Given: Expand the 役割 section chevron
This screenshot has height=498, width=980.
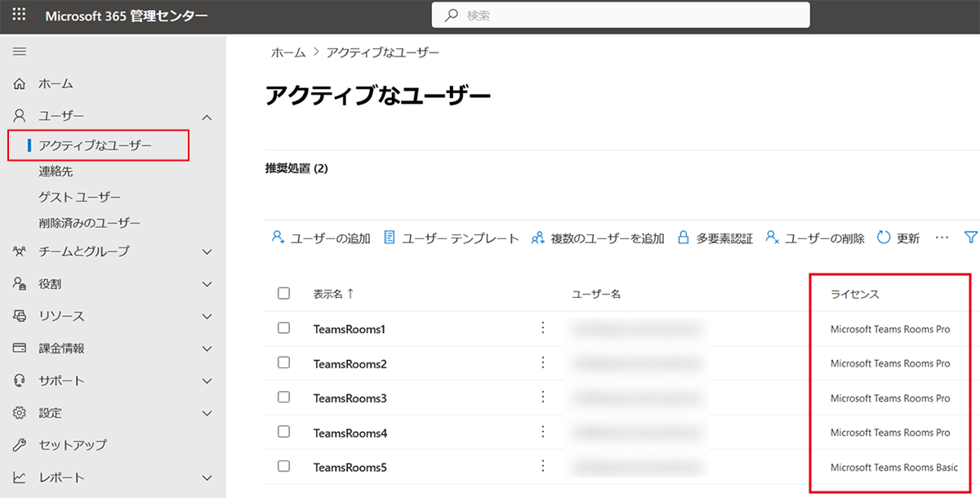Looking at the screenshot, I should pos(207,284).
